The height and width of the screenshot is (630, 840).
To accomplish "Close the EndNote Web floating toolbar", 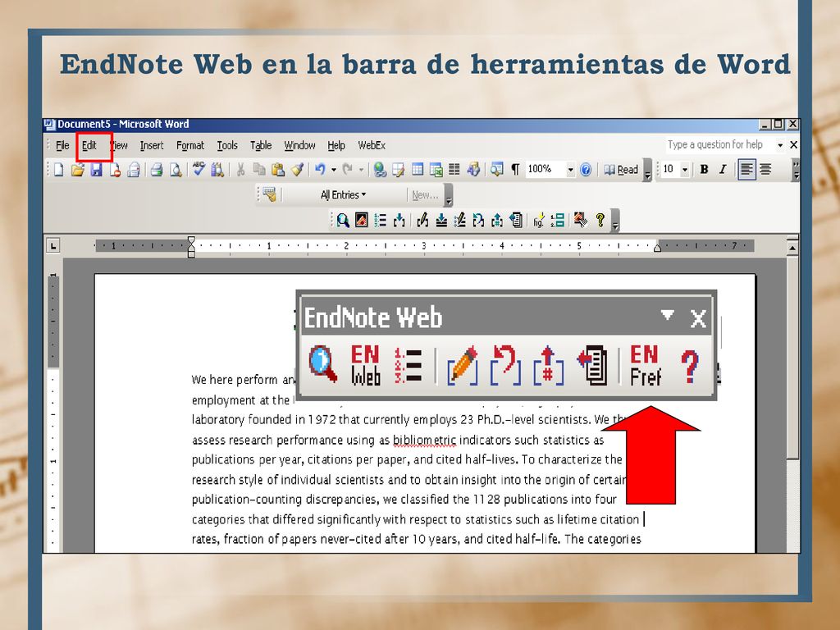I will point(698,319).
